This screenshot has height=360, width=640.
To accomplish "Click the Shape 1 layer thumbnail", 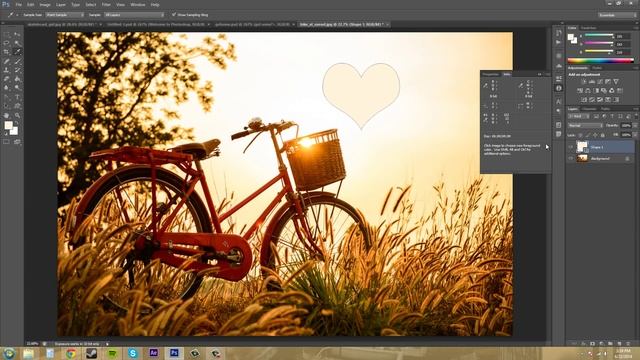I will pyautogui.click(x=582, y=147).
